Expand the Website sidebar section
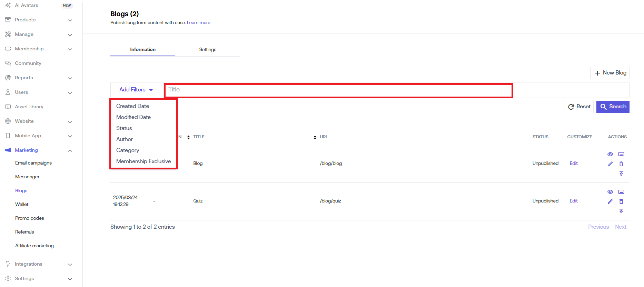The width and height of the screenshot is (644, 287). click(x=70, y=122)
